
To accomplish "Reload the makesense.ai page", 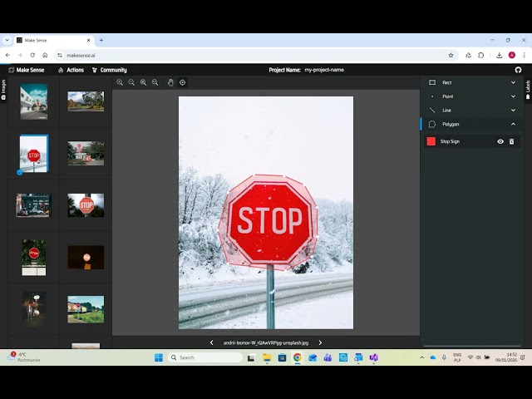I will [x=32, y=55].
